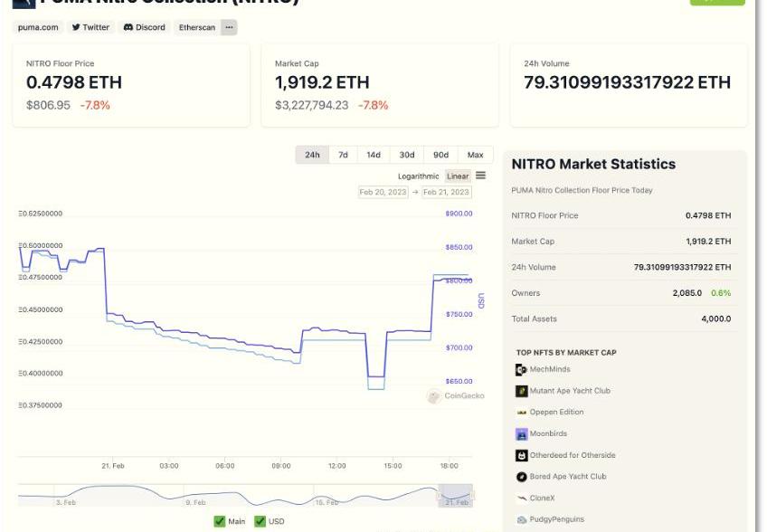Expand the more links ellipsis button
Image resolution: width=767 pixels, height=532 pixels.
click(229, 27)
